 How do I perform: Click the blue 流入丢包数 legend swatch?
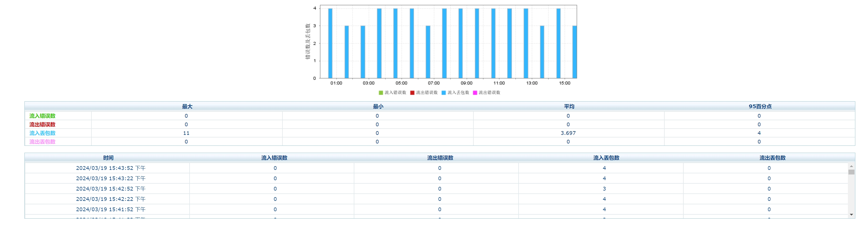tap(444, 93)
